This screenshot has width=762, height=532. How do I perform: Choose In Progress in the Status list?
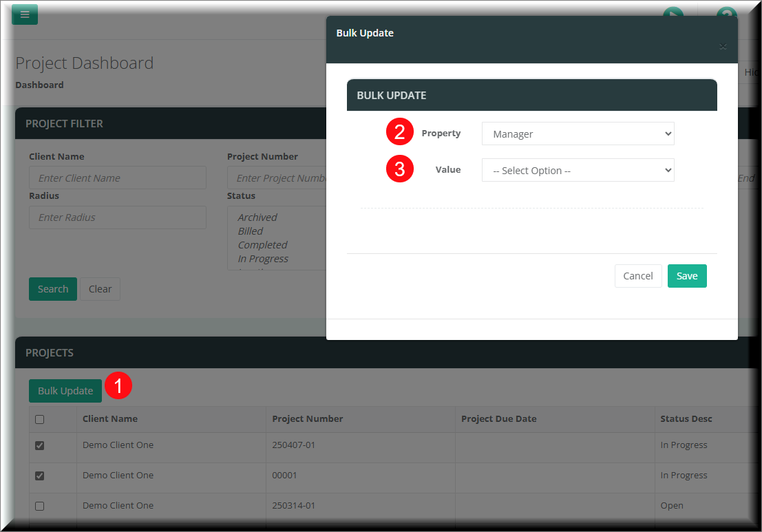click(x=263, y=259)
